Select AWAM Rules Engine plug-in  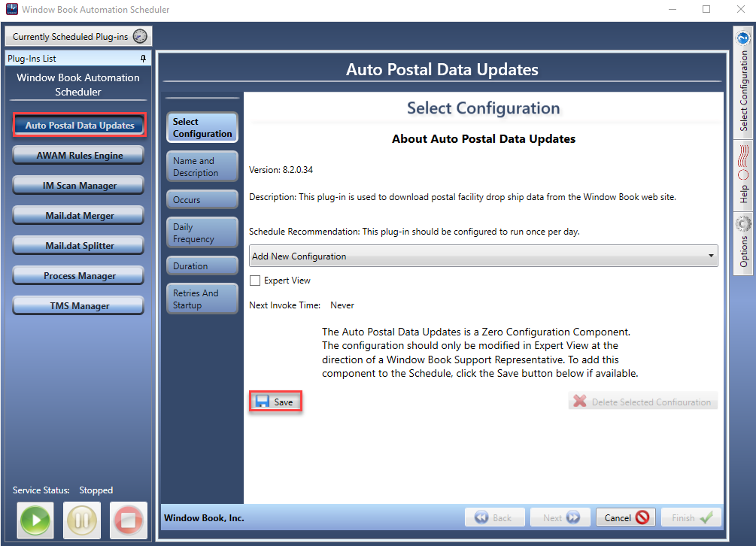coord(78,155)
